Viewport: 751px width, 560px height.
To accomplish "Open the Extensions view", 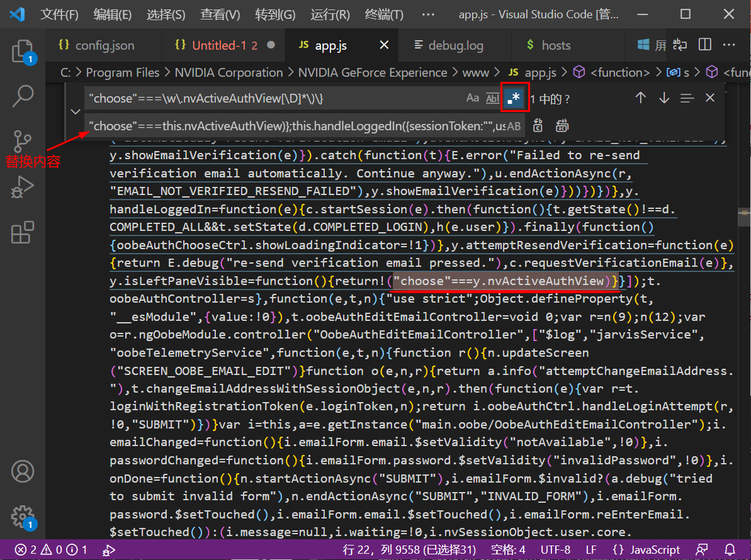I will point(23,232).
